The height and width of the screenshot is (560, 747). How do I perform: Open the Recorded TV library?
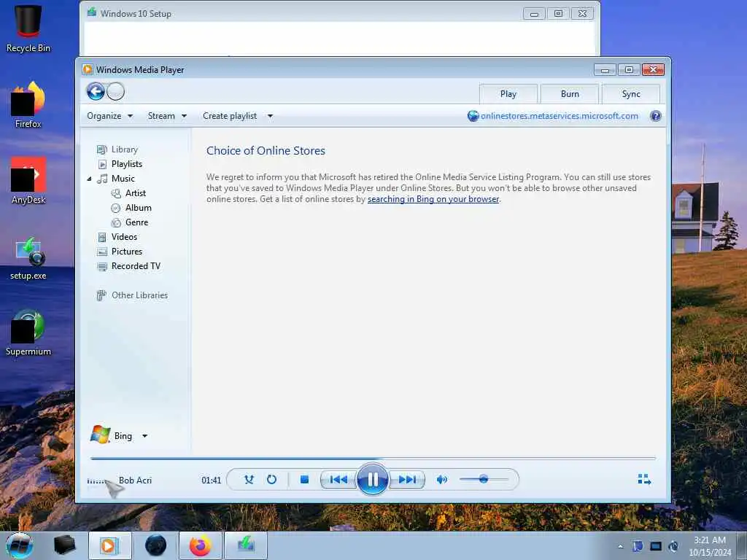pyautogui.click(x=136, y=266)
